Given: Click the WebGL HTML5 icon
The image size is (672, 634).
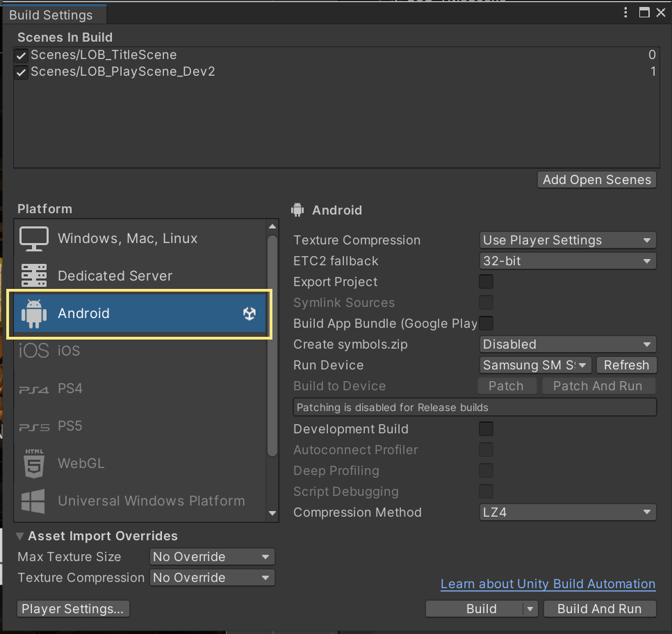Looking at the screenshot, I should click(34, 463).
